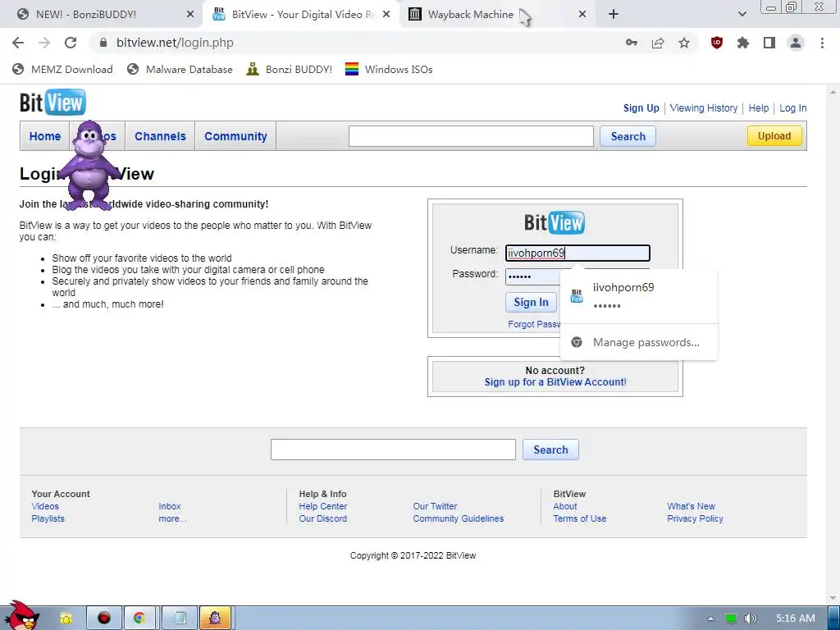
Task: Click the network tray icon
Action: click(x=730, y=619)
